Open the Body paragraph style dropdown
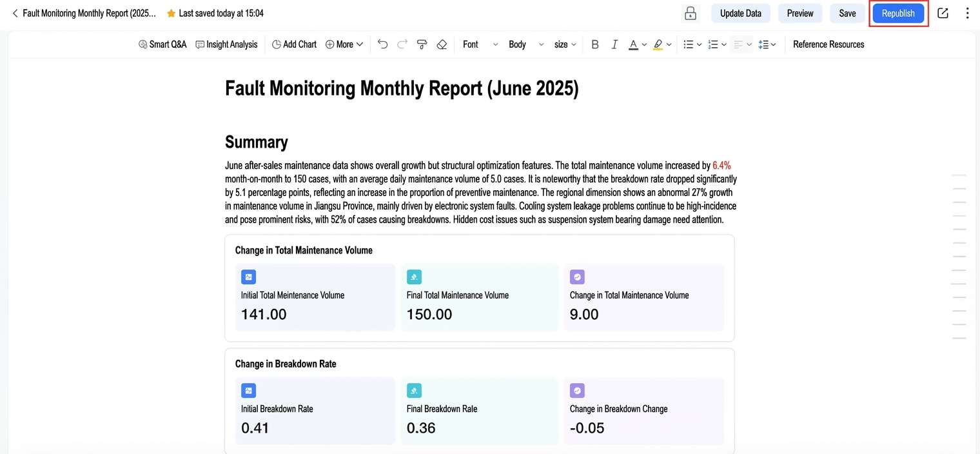 526,44
